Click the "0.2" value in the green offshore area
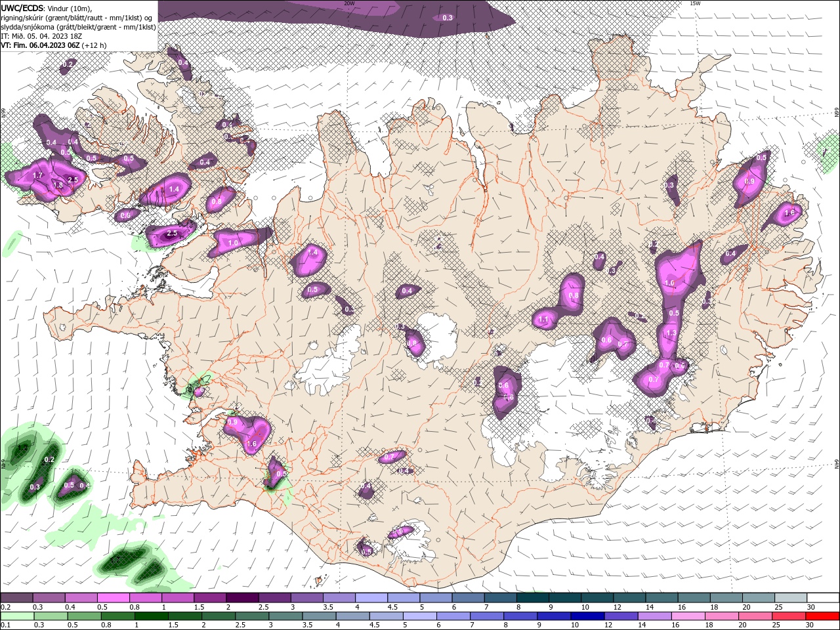Viewport: 840px width, 630px height. (49, 460)
